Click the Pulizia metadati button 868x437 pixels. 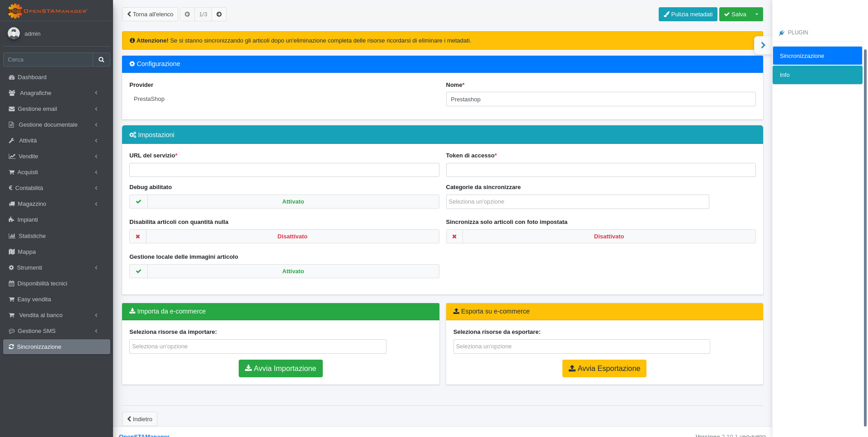[688, 14]
